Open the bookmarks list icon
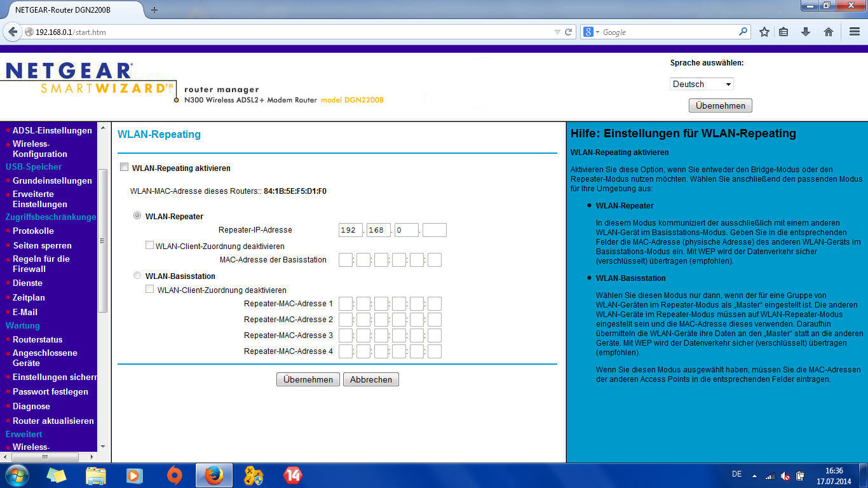This screenshot has height=488, width=868. click(x=783, y=32)
